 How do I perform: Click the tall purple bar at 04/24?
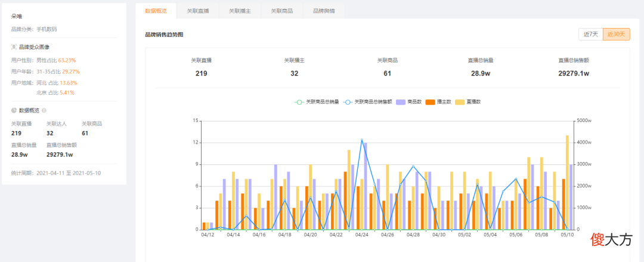366,186
